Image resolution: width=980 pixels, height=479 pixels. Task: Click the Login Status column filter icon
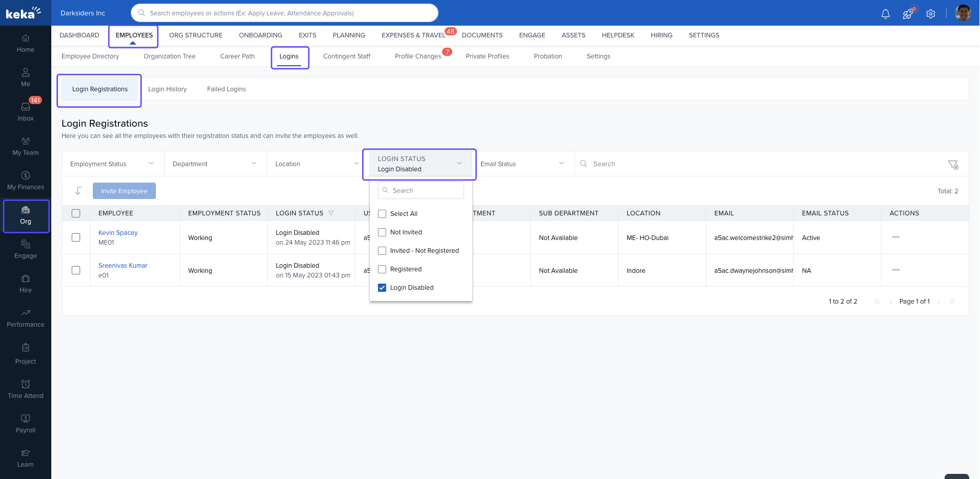[x=331, y=213]
